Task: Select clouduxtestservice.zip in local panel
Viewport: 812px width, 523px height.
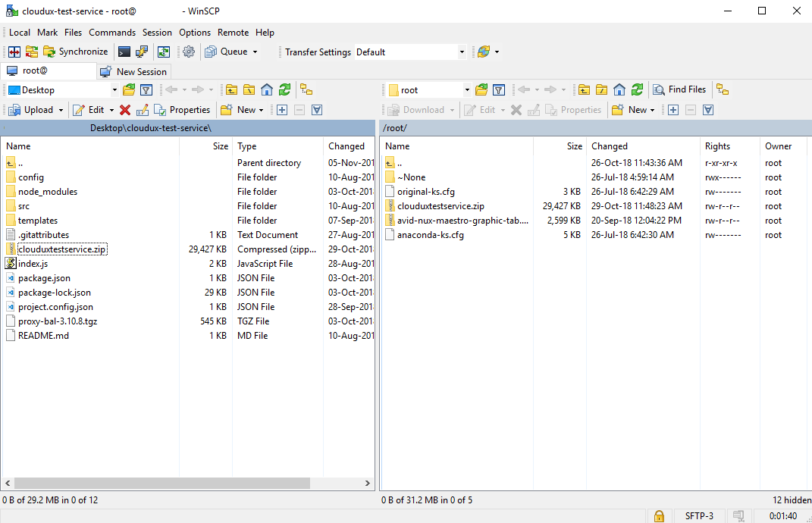Action: pos(62,249)
